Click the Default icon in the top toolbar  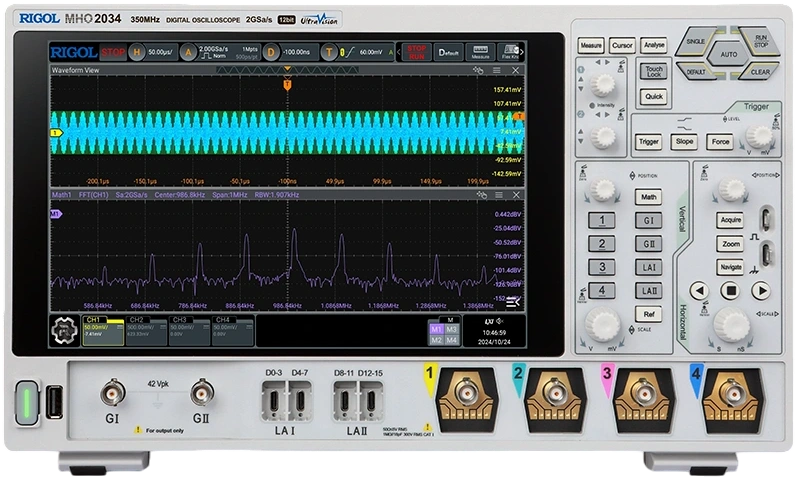[449, 52]
